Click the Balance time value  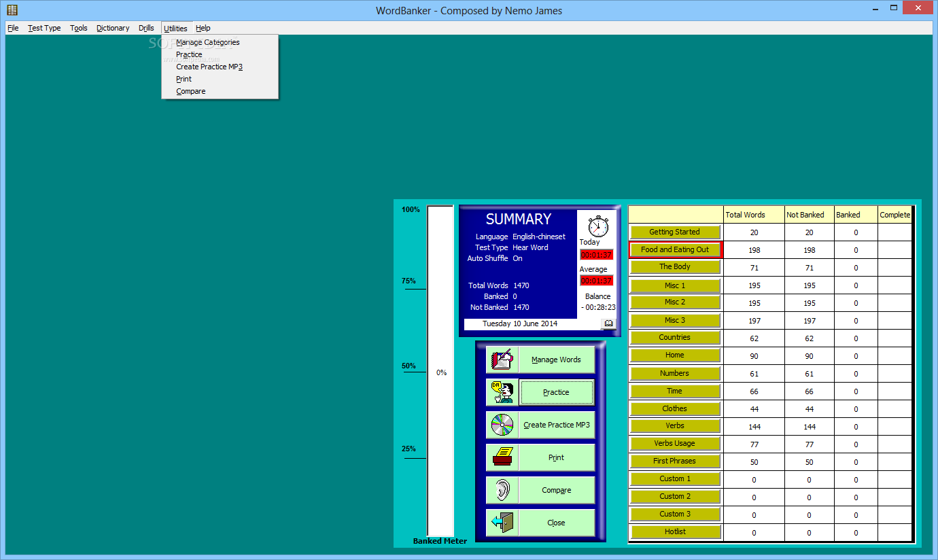(x=598, y=307)
